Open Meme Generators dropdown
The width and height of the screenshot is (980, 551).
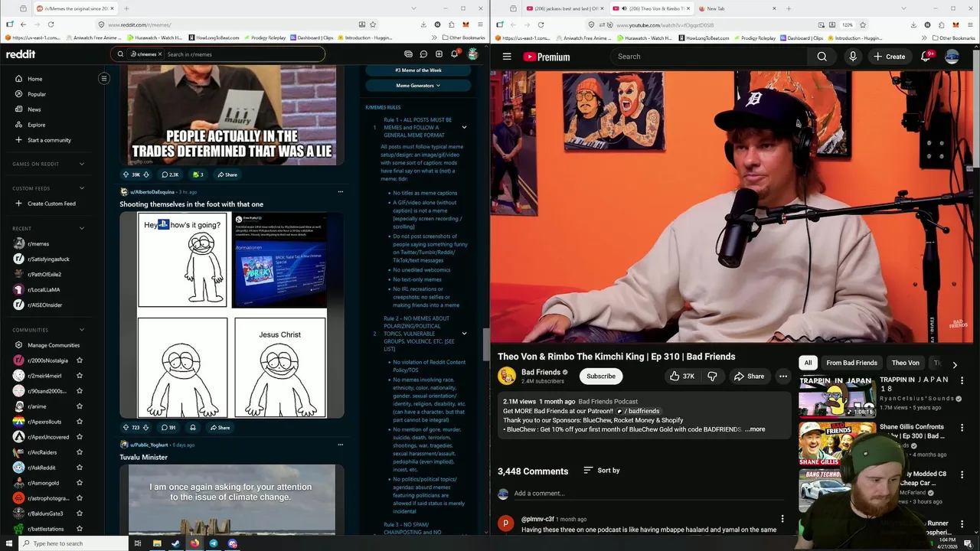[x=418, y=86]
